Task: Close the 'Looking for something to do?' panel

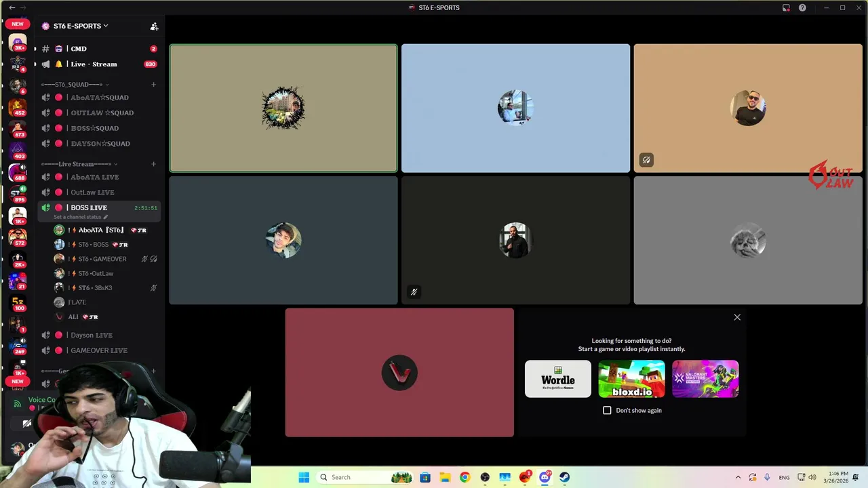Action: 737,317
